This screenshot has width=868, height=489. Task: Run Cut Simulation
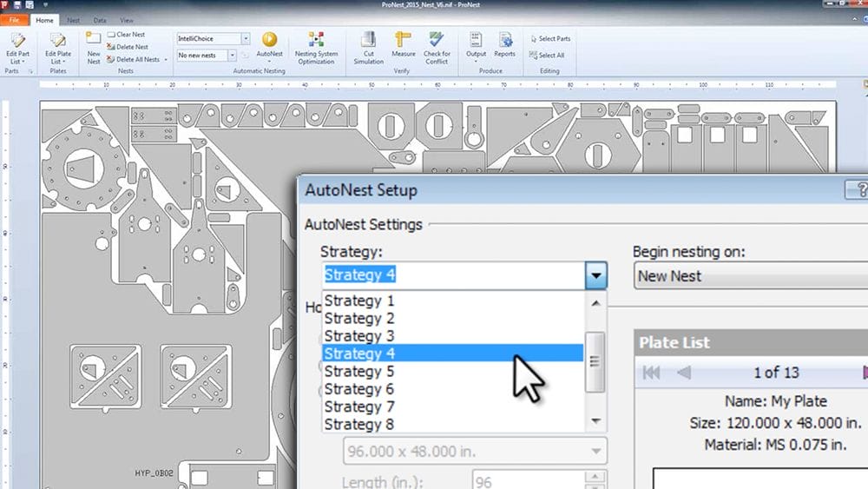[369, 47]
